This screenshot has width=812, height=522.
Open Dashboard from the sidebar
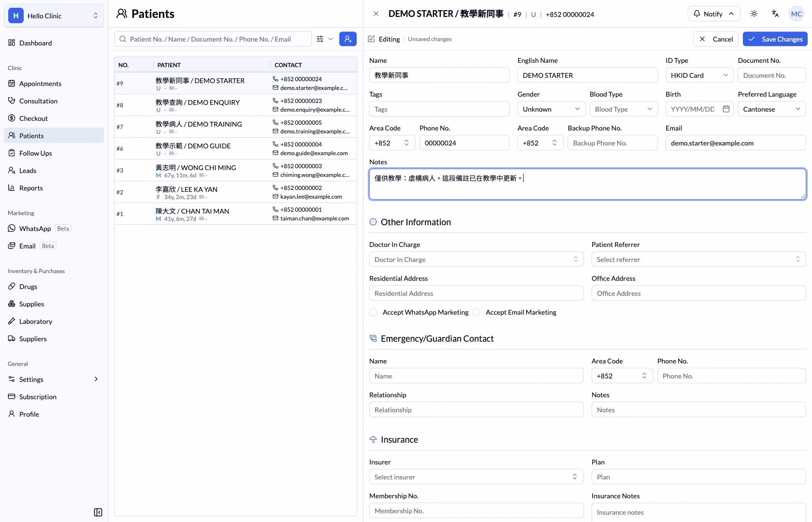pyautogui.click(x=54, y=43)
